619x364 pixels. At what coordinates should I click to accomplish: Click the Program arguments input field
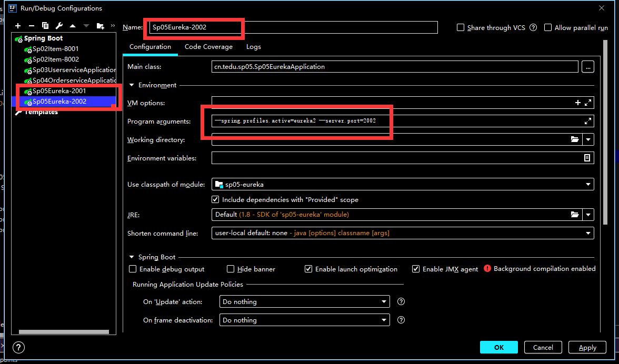[403, 121]
